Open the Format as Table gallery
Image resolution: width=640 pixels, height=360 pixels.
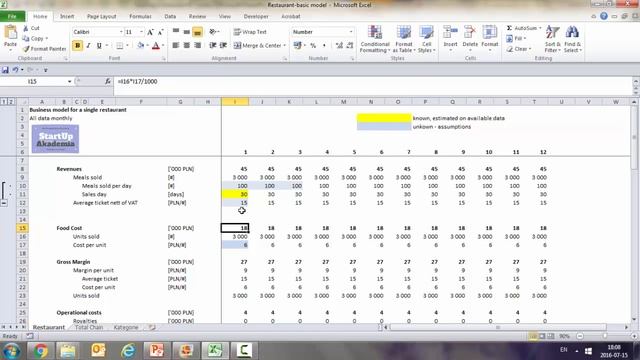pyautogui.click(x=404, y=39)
